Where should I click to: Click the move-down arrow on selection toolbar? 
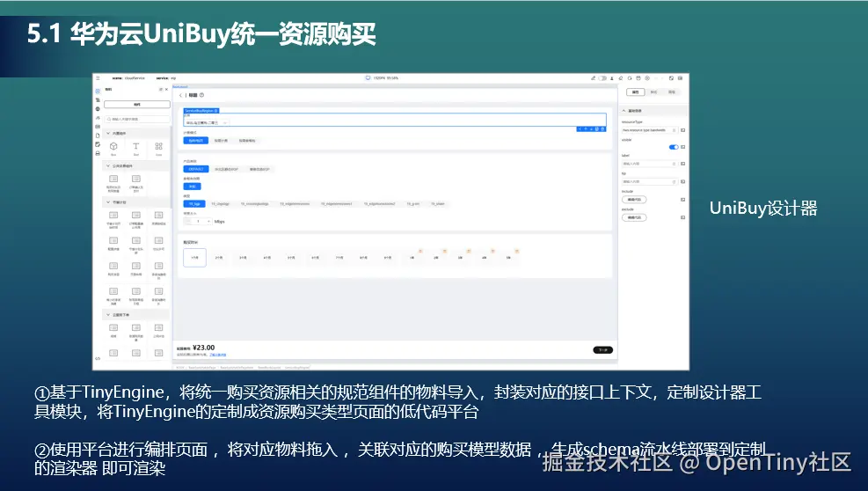591,129
